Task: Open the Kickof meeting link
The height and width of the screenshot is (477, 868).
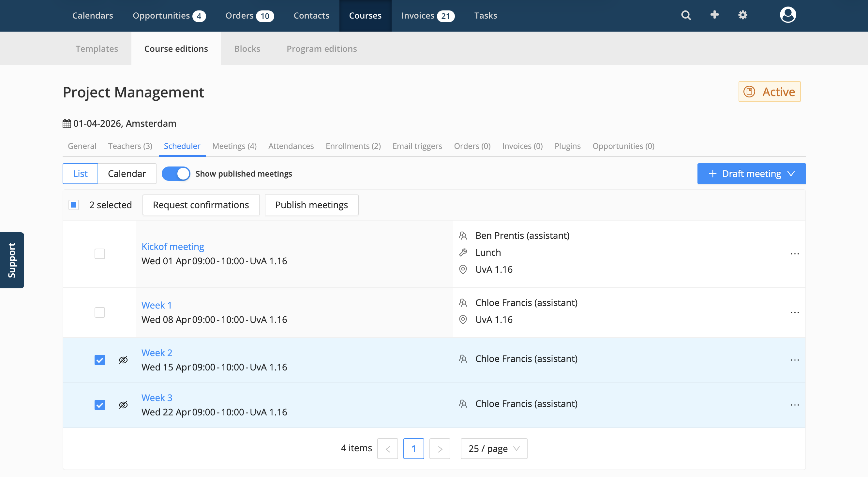Action: click(x=172, y=247)
